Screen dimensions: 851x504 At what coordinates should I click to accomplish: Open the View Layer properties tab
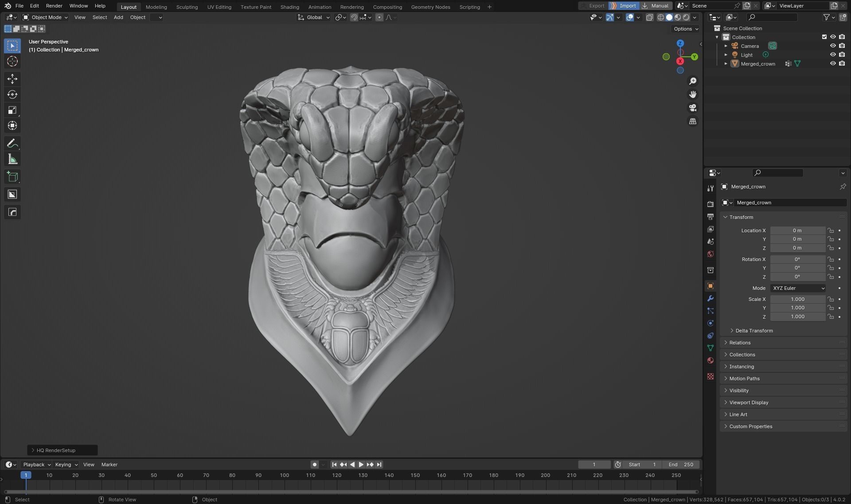710,229
